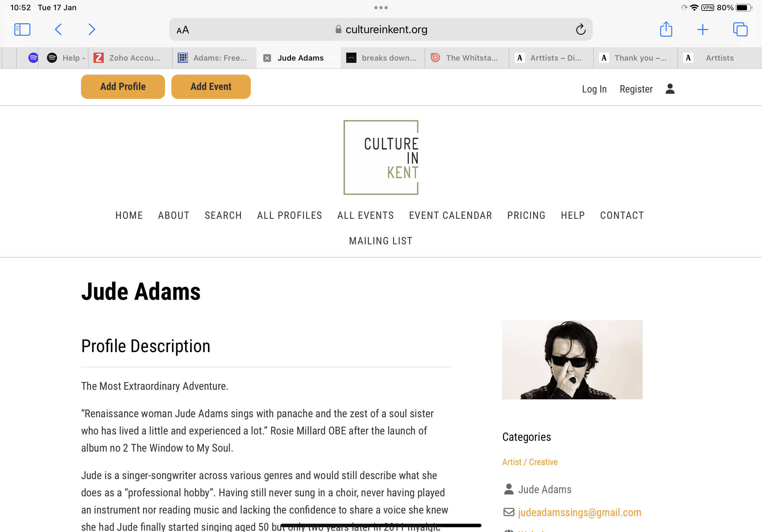The width and height of the screenshot is (762, 532).
Task: Tap the three-dot multitasking menu
Action: (381, 8)
